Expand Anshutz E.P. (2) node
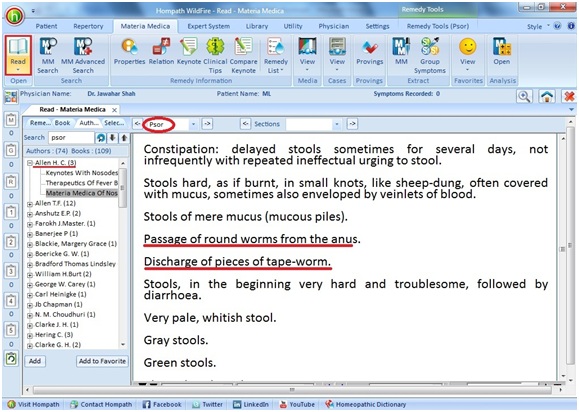The image size is (579, 412). click(30, 214)
